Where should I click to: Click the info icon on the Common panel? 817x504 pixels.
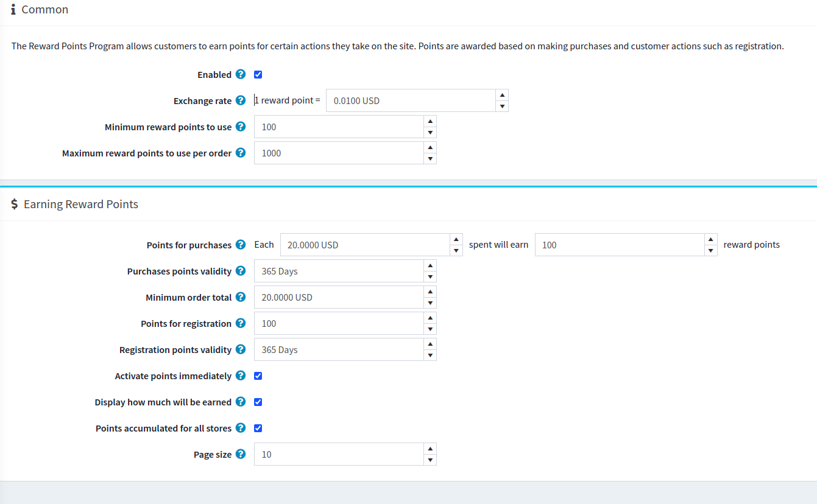(x=13, y=9)
